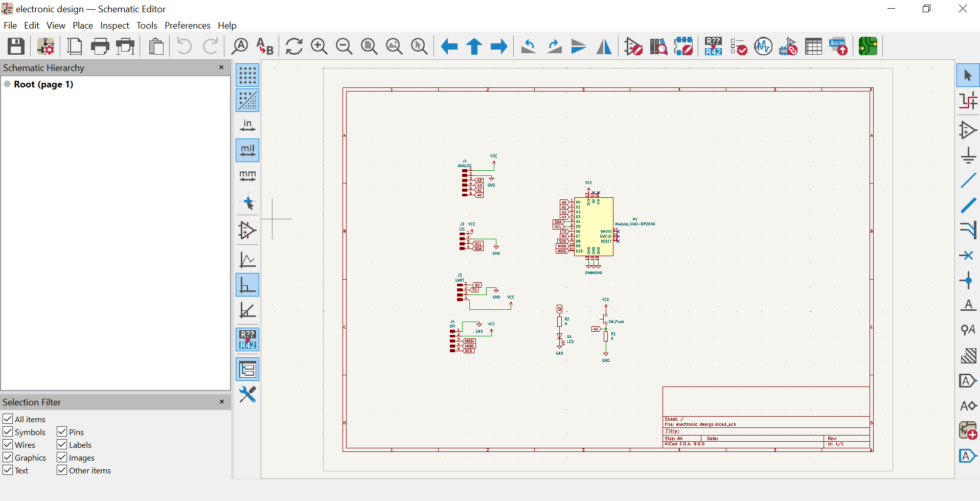Screen dimensions: 980x501
Task: Toggle Pins selection filter checkbox
Action: point(62,431)
